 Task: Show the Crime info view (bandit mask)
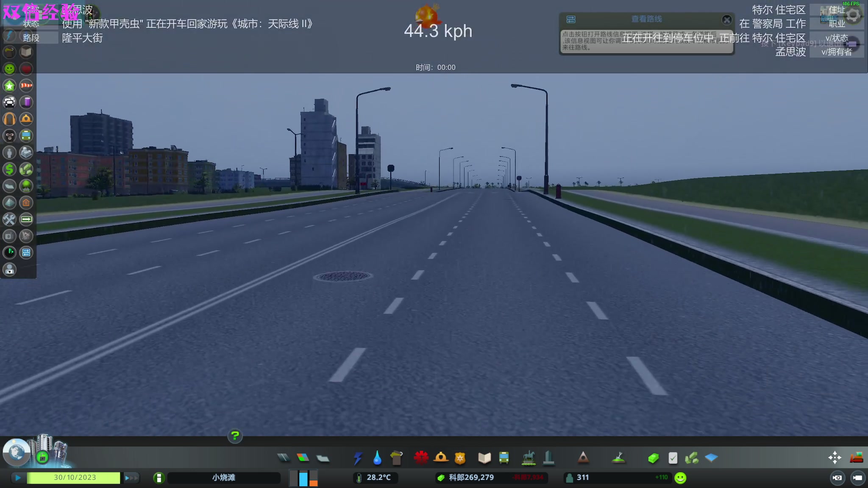coord(9,136)
